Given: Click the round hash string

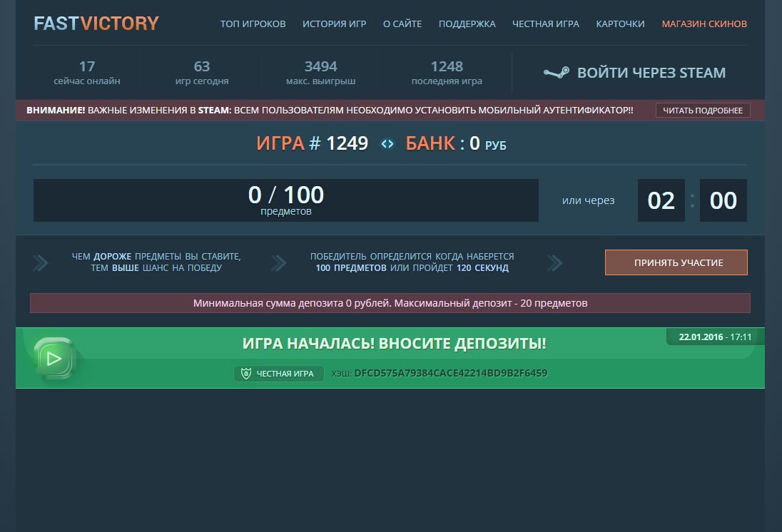Looking at the screenshot, I should (451, 373).
